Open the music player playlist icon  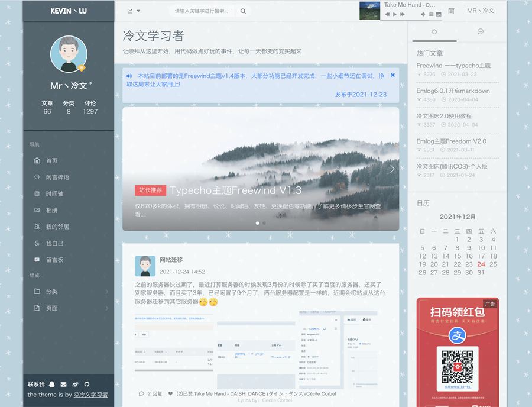point(432,14)
